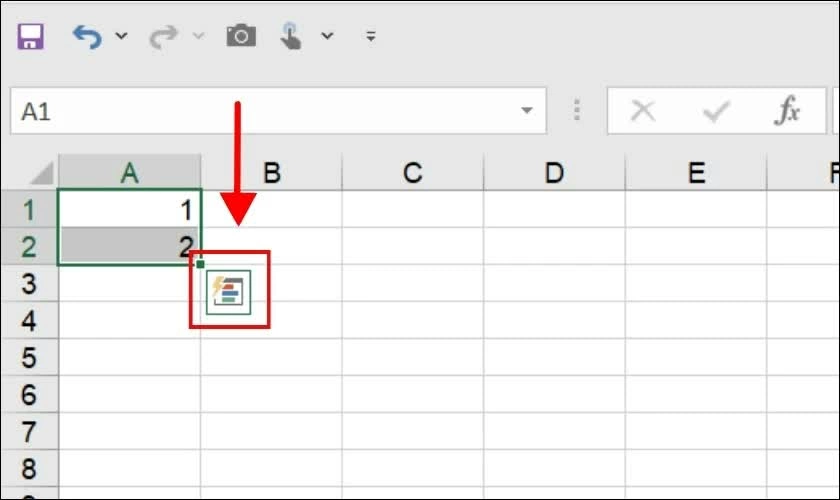
Task: Expand the Name Box dropdown arrow
Action: pyautogui.click(x=527, y=110)
